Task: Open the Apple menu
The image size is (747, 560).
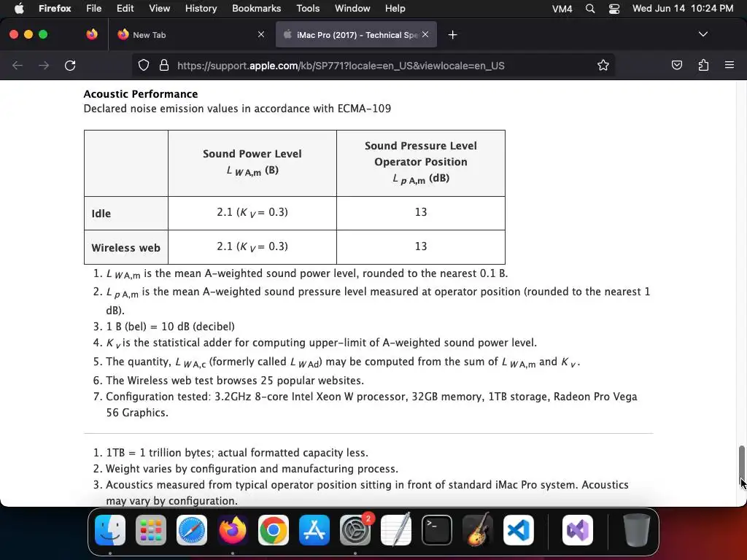Action: coord(19,9)
